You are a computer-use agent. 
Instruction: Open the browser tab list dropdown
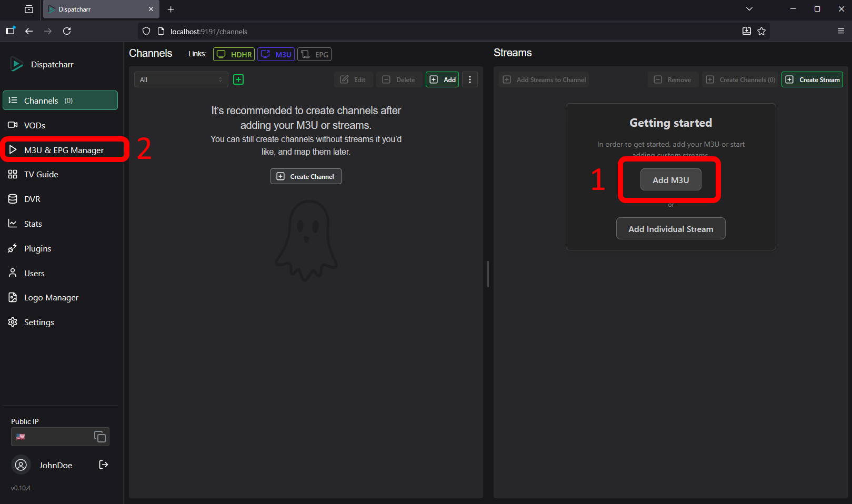coord(749,9)
